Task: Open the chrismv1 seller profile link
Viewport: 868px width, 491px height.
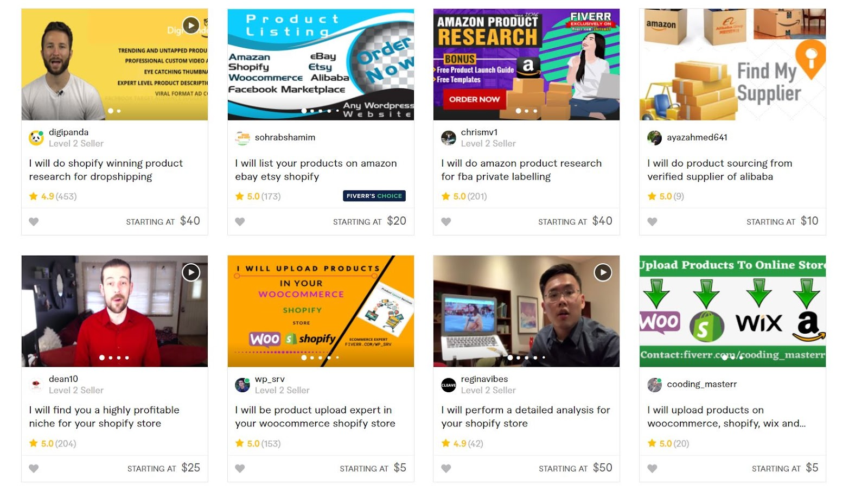Action: coord(479,132)
